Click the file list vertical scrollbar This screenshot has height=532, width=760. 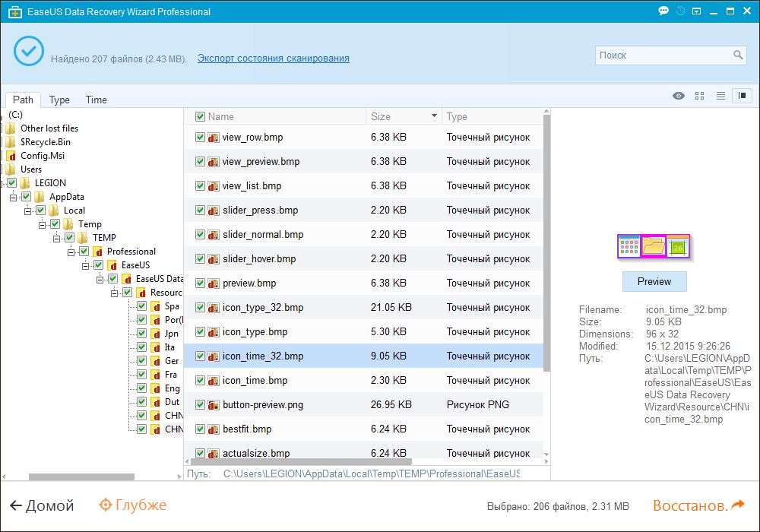pos(546,244)
